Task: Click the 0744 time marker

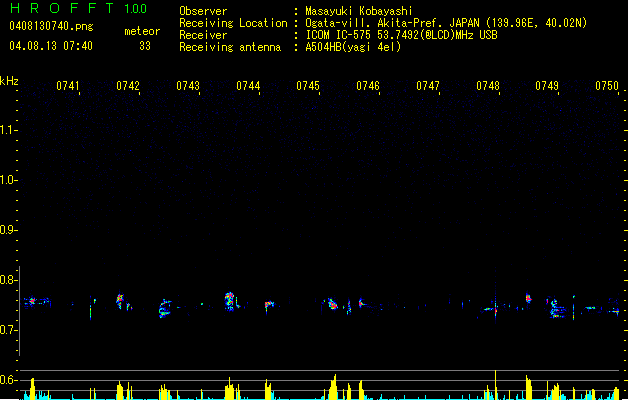Action: coord(248,85)
